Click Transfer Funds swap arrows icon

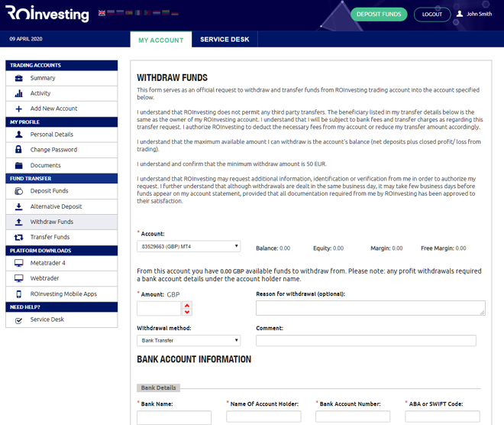(x=19, y=238)
